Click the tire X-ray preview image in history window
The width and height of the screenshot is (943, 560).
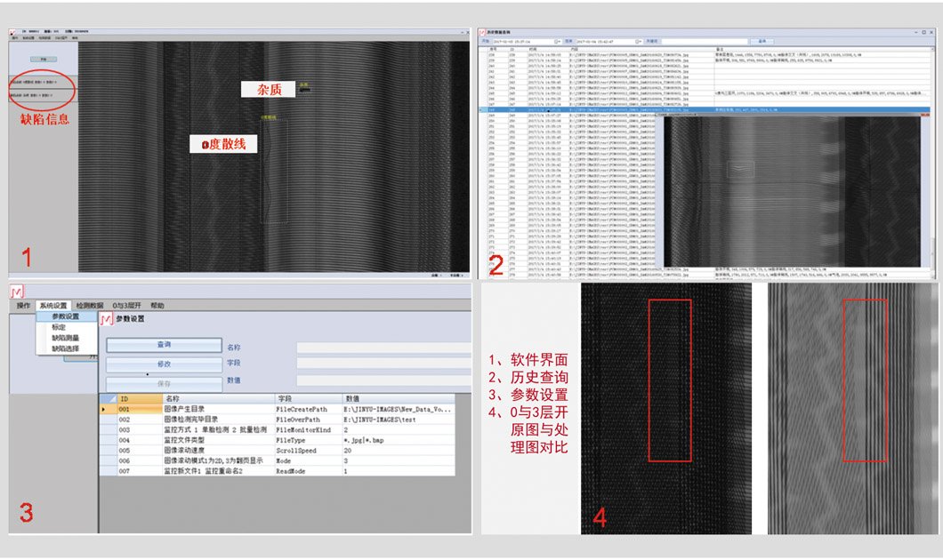pyautogui.click(x=792, y=191)
